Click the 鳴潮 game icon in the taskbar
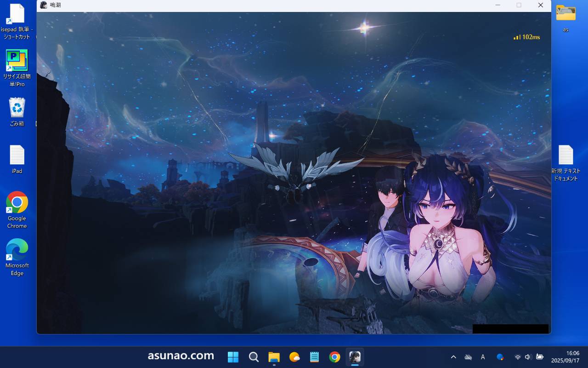The height and width of the screenshot is (368, 588). [x=355, y=357]
